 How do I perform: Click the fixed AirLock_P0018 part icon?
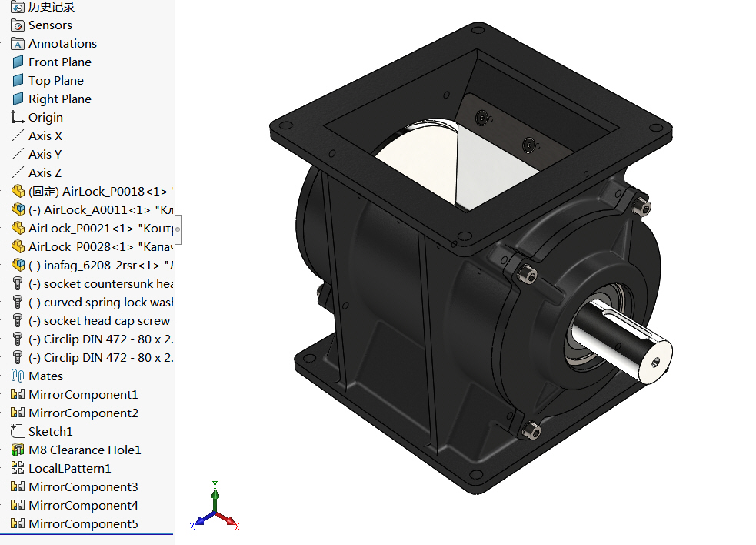pyautogui.click(x=18, y=191)
